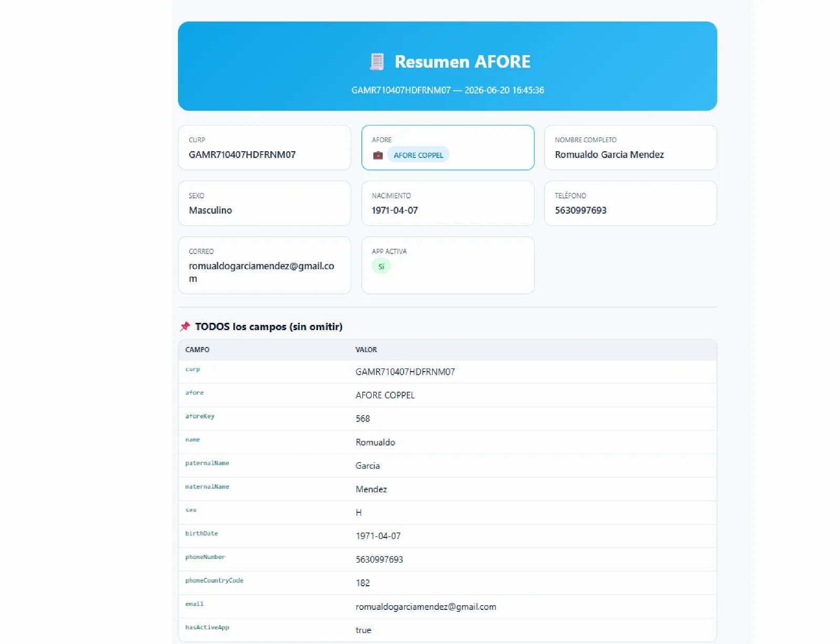Click the birthDate row value 1971-04-07
This screenshot has width=840, height=644.
378,536
